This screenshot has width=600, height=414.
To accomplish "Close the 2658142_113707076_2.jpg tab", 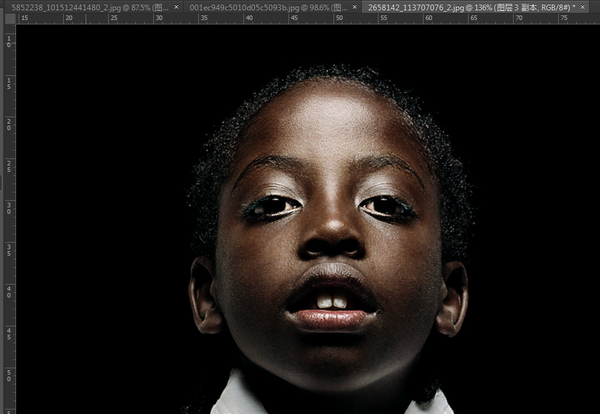I will (582, 7).
